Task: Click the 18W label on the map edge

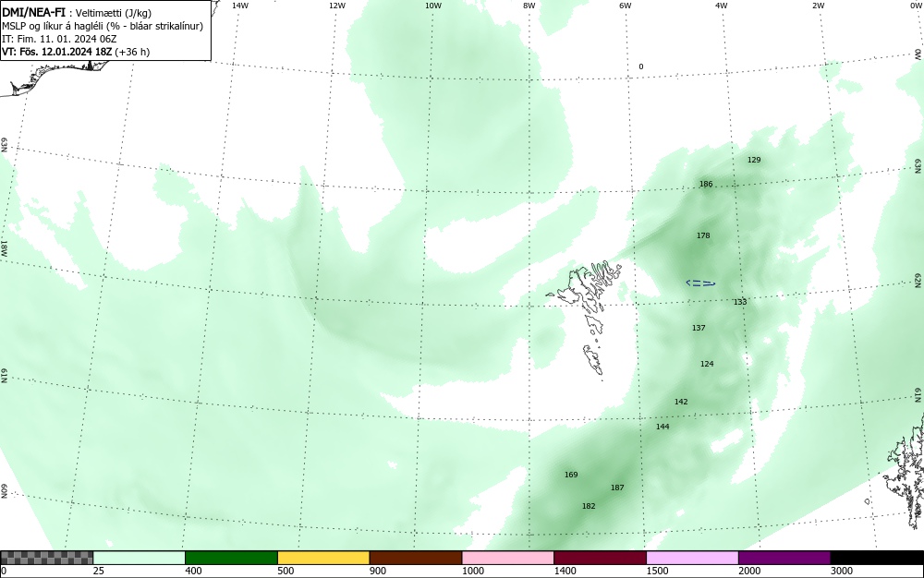Action: [x=4, y=247]
